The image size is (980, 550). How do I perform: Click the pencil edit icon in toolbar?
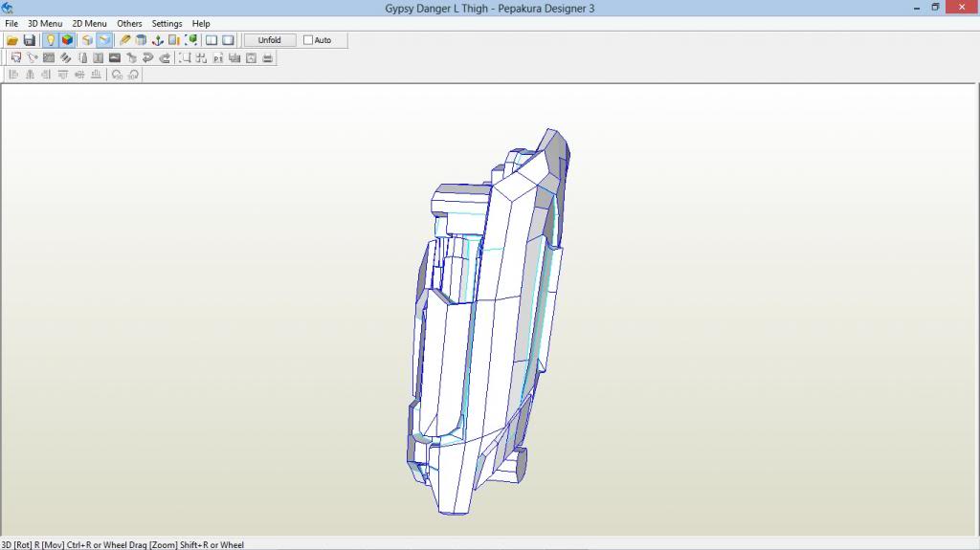click(124, 40)
